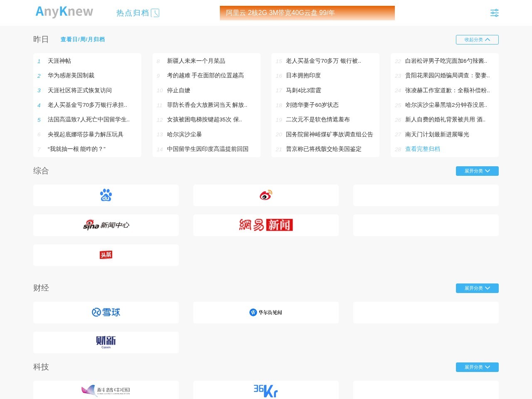Open headline 新人自费的婚礼背景被共用
This screenshot has width=532, height=399.
[445, 119]
